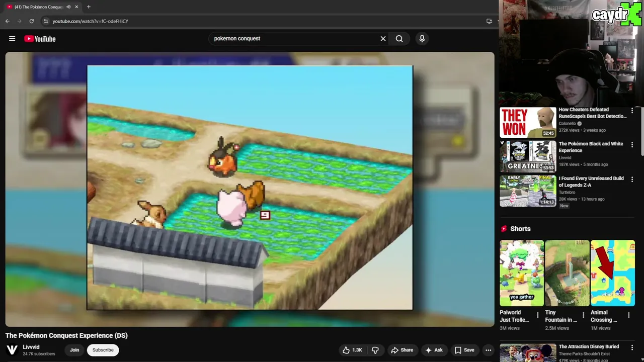Save video to a playlist
Viewport: 644px width, 362px height.
coord(464,350)
